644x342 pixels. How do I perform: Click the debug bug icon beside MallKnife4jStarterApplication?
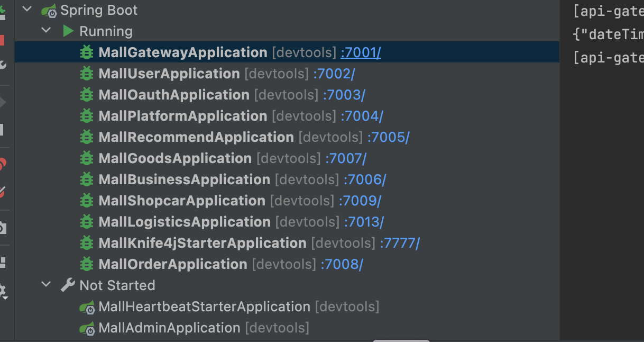point(87,242)
